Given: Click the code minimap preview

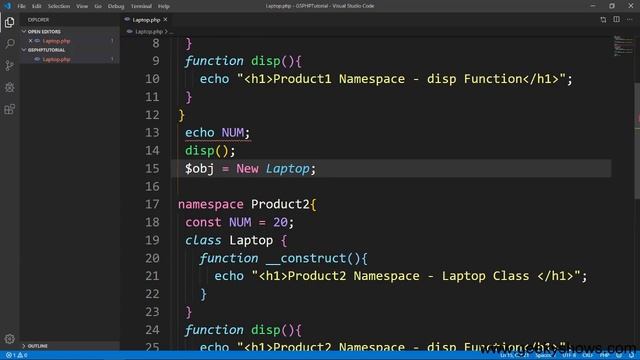Looking at the screenshot, I should click(623, 46).
